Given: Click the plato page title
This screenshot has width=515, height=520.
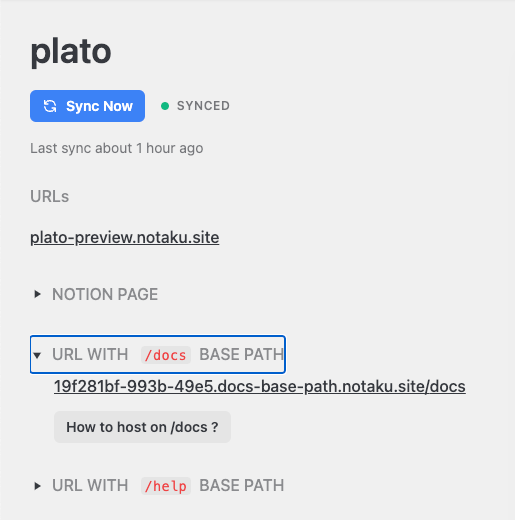Looking at the screenshot, I should pyautogui.click(x=71, y=52).
